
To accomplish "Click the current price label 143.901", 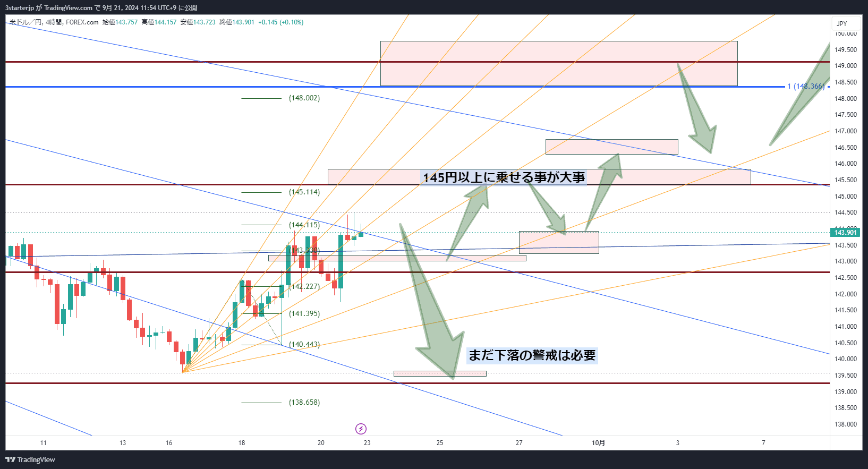I will tap(845, 232).
